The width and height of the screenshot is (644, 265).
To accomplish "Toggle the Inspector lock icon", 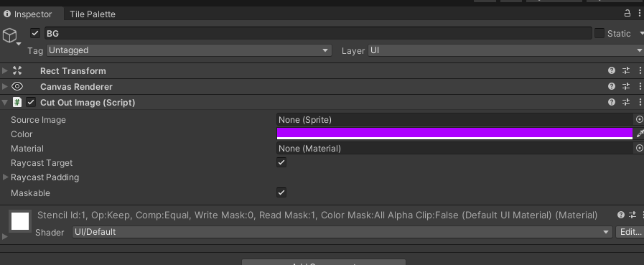I will (x=627, y=13).
